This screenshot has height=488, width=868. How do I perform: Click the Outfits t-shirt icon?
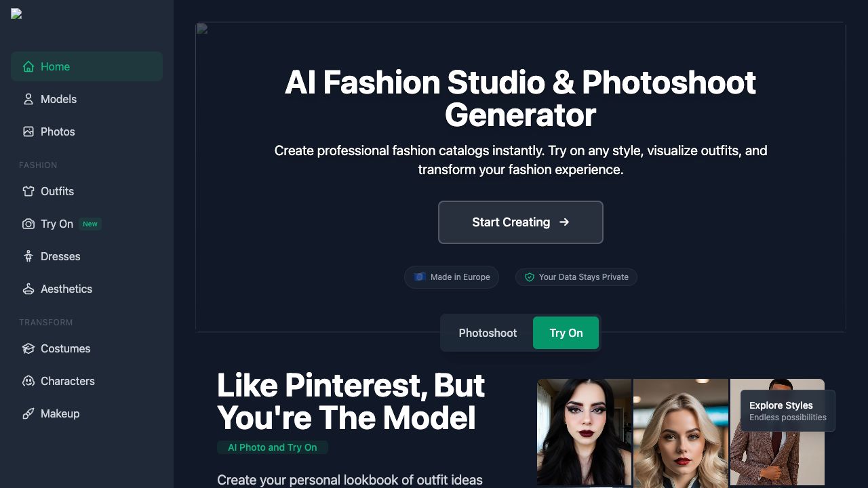click(28, 191)
